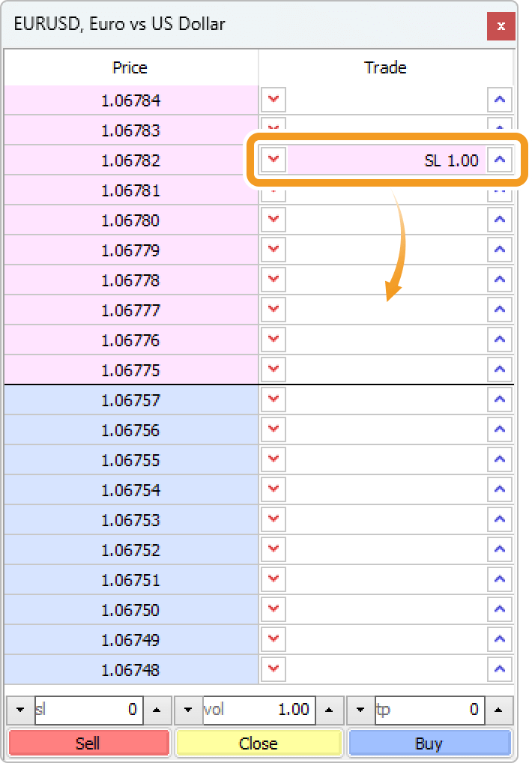Screen dimensions: 532x763
Task: Click red sell arrow at price 1.06756
Action: [273, 429]
